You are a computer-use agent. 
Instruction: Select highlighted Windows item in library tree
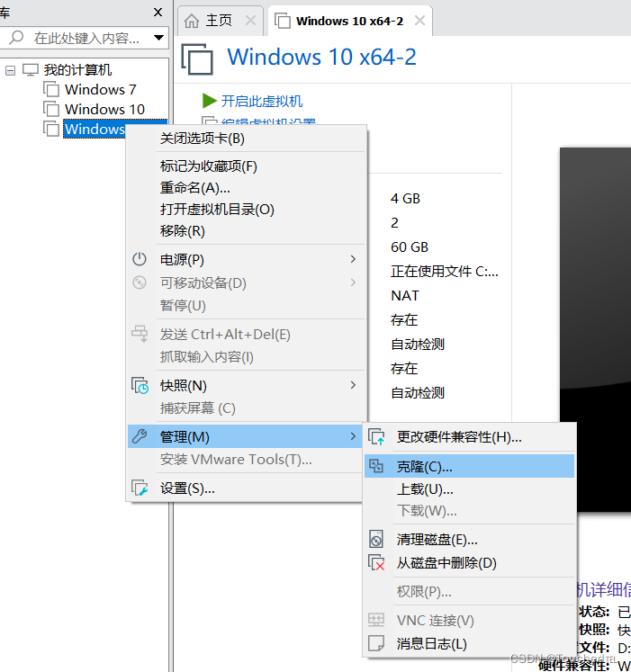(x=95, y=129)
